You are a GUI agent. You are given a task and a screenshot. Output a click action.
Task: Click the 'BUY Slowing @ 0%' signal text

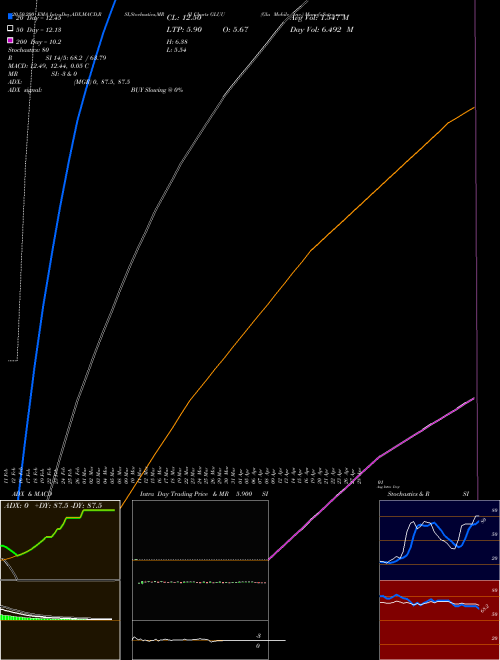(157, 90)
